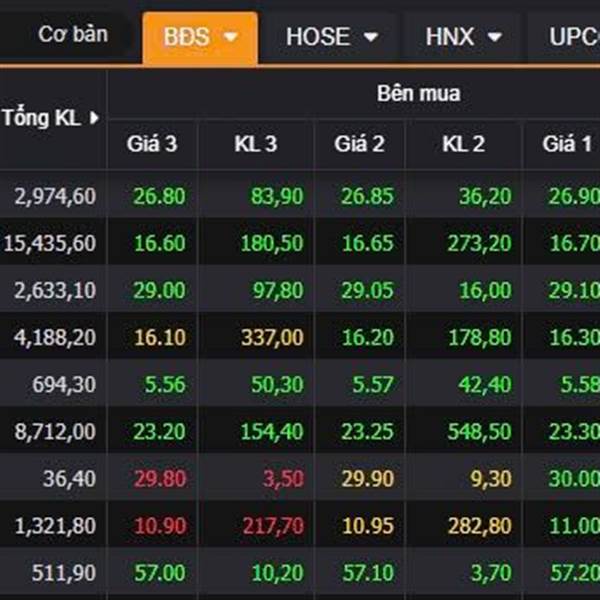
Task: Click the Bên mua group header
Action: click(x=418, y=94)
